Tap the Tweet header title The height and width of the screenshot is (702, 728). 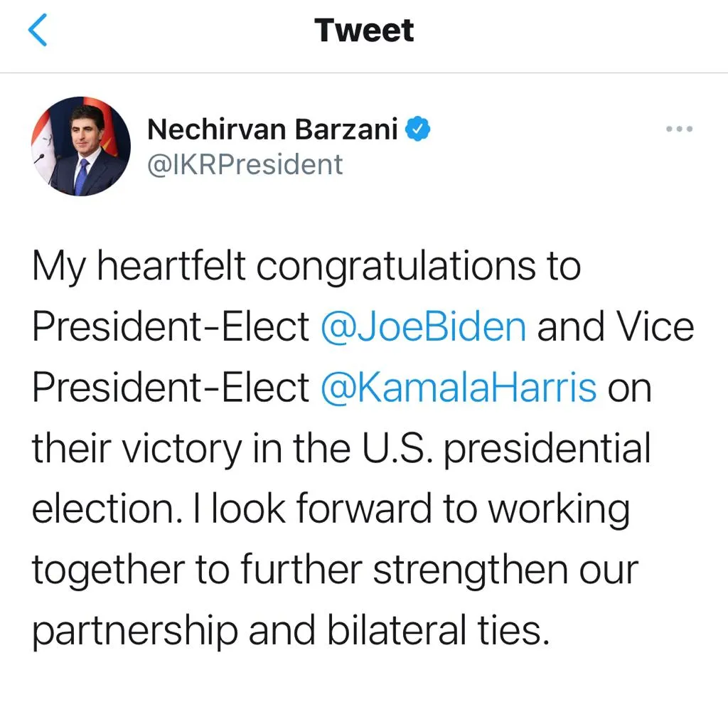364,30
